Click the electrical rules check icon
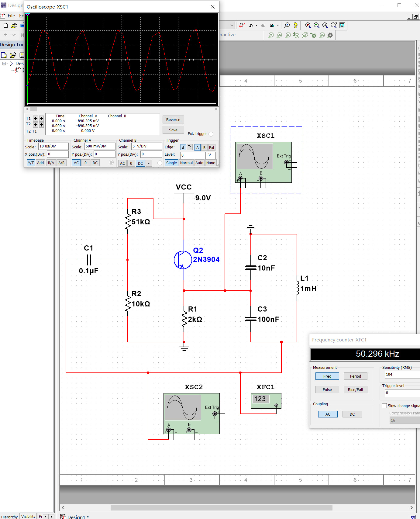420x519 pixels. 242,26
